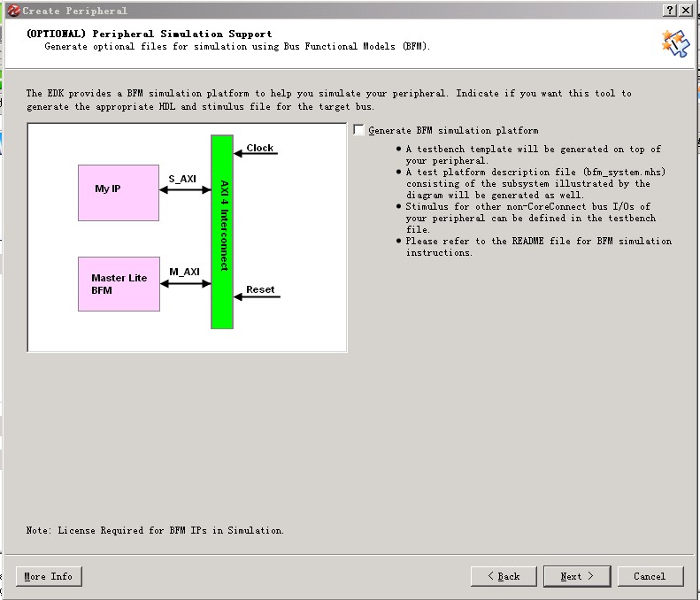Image resolution: width=700 pixels, height=600 pixels.
Task: Go Back to previous wizard page
Action: click(x=504, y=576)
